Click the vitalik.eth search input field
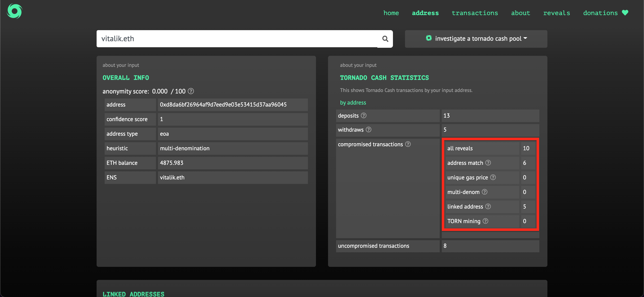This screenshot has height=297, width=644. pos(236,39)
